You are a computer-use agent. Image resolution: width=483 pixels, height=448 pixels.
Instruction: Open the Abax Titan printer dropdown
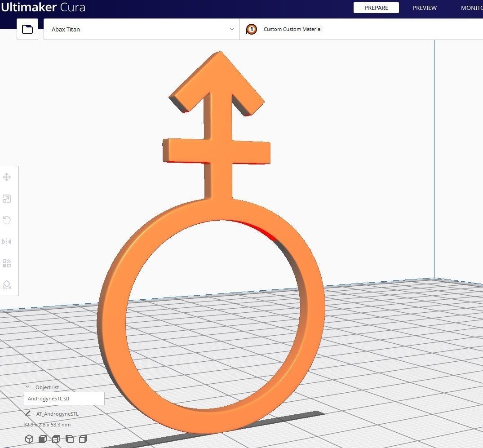coord(142,29)
